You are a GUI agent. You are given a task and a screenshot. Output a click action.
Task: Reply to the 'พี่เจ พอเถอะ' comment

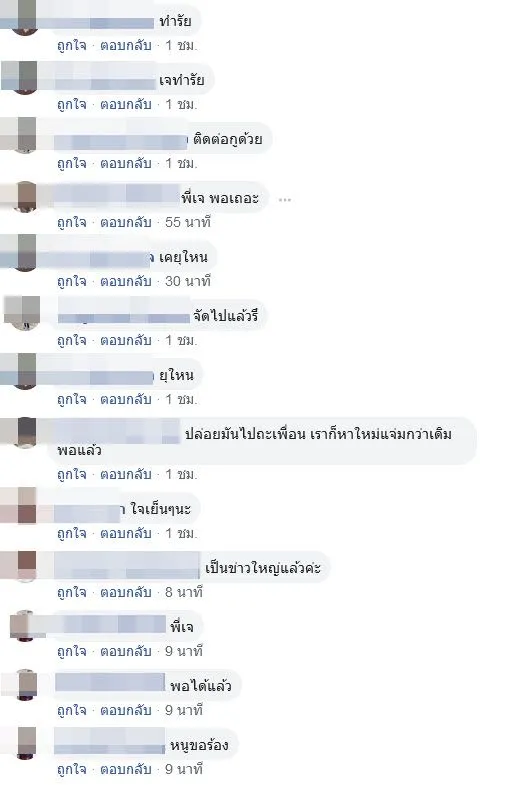coord(126,222)
